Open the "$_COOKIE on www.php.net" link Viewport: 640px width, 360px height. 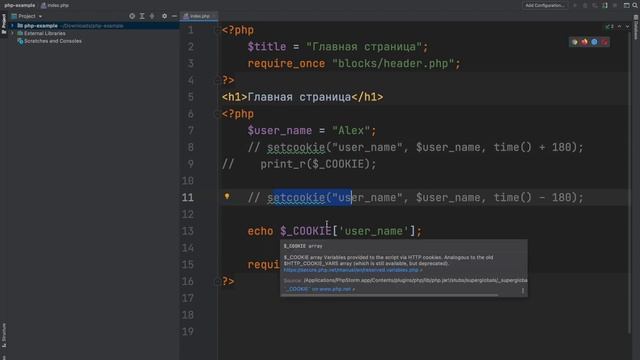pyautogui.click(x=319, y=289)
